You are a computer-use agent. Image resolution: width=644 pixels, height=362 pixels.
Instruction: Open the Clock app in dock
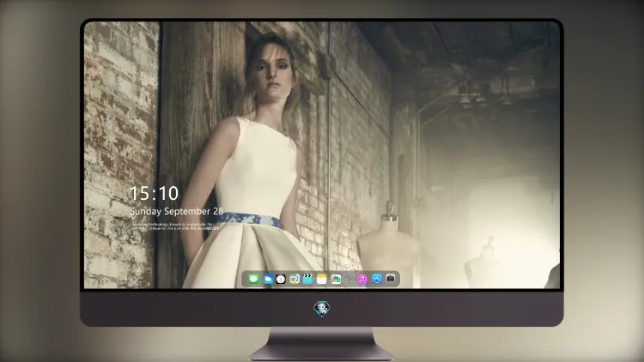[281, 279]
